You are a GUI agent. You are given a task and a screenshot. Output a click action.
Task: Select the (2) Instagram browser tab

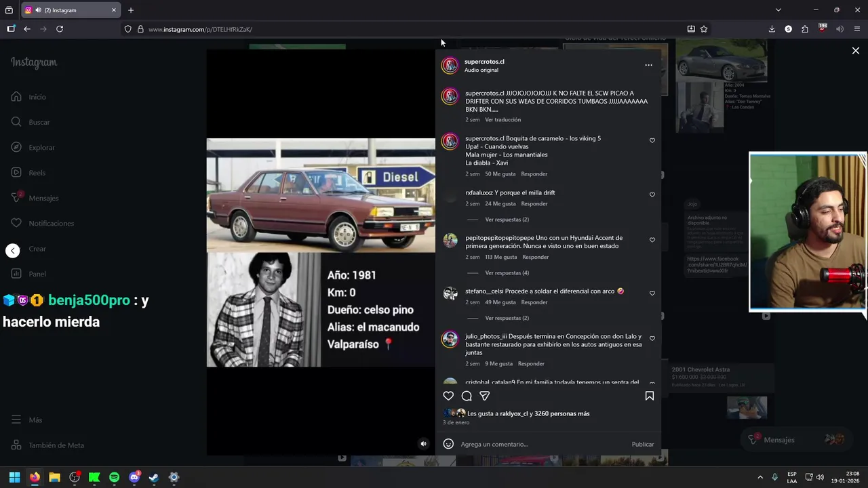coord(71,10)
